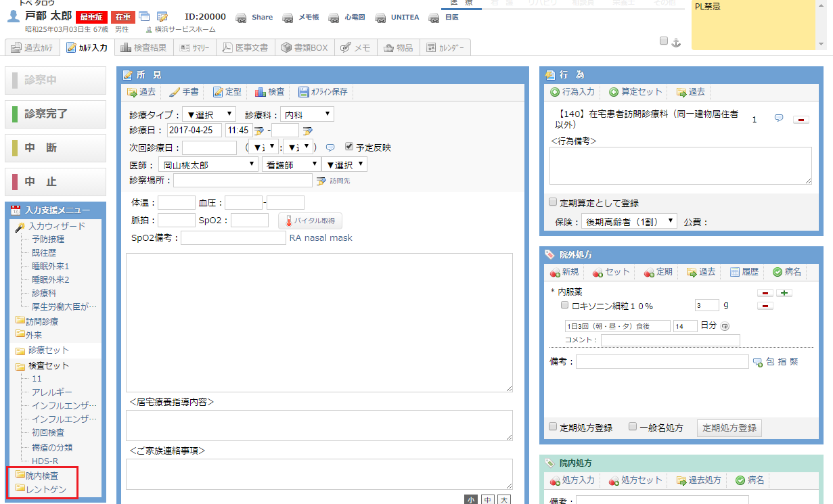
Task: Click the バイタル取得 button
Action: [310, 221]
